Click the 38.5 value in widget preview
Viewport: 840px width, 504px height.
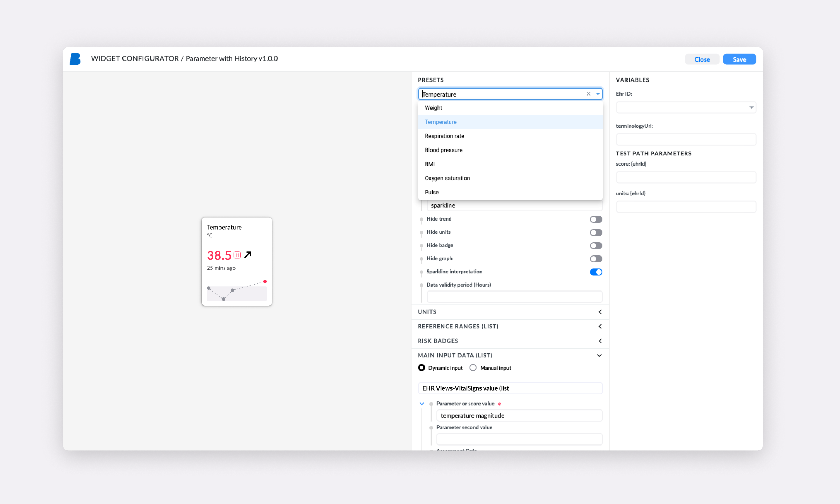(219, 255)
